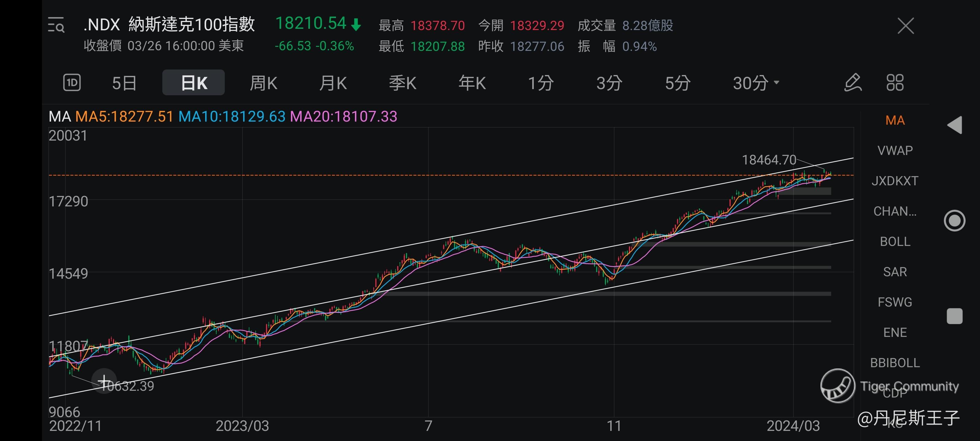Select the ENE indicator in sidebar
The height and width of the screenshot is (441, 980).
click(895, 333)
